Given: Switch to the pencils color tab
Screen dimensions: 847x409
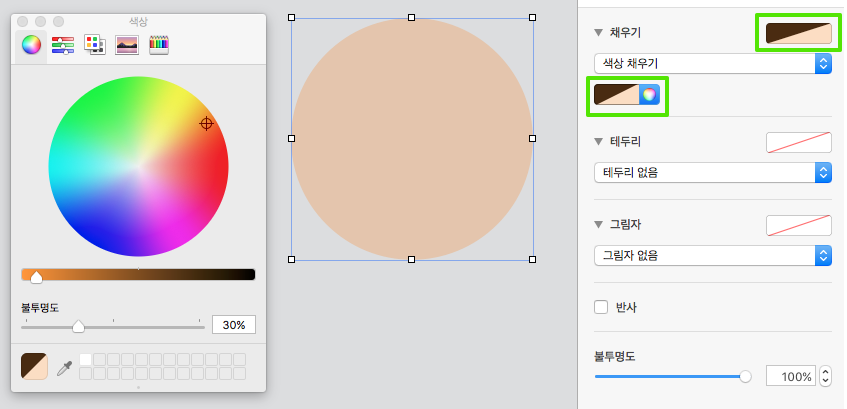Looking at the screenshot, I should [x=159, y=45].
